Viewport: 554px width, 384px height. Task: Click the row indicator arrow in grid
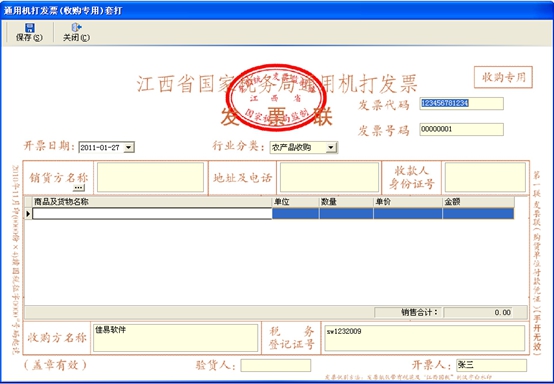pyautogui.click(x=28, y=213)
